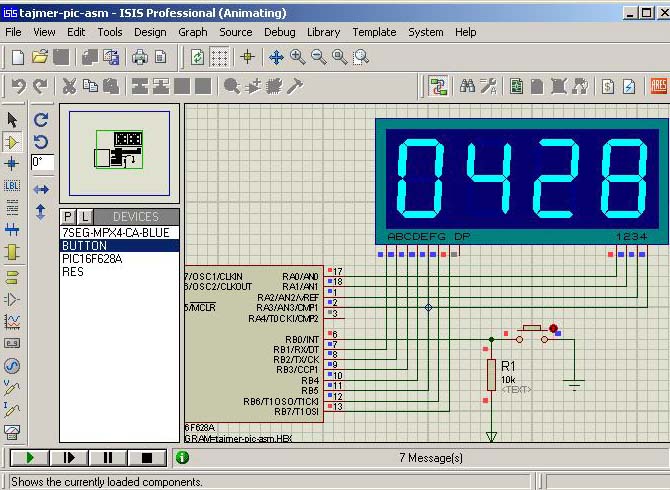
Task: Toggle the grid display button
Action: 220,57
